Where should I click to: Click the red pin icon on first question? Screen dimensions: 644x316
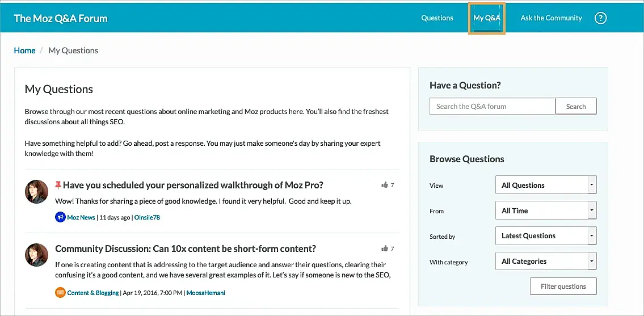click(58, 185)
